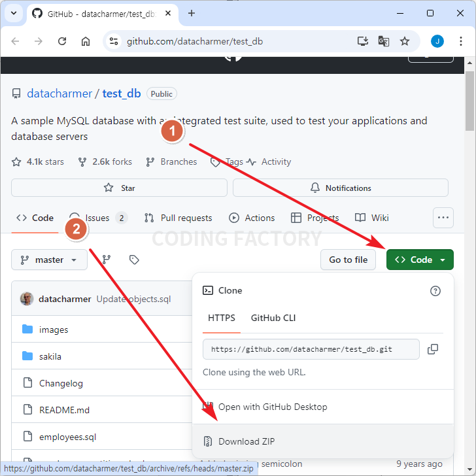Open the translate page icon
Screen dimensions: 476x476
(x=383, y=41)
